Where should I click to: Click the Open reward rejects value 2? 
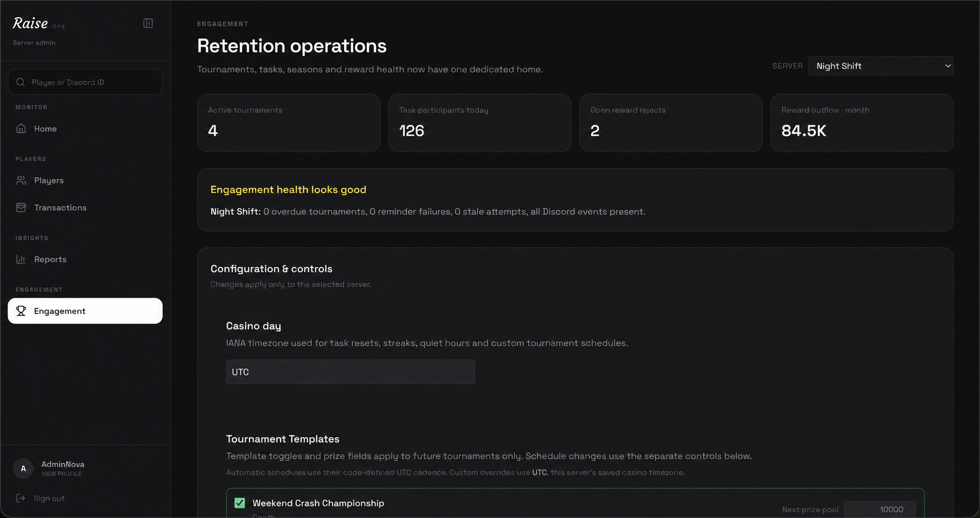(x=595, y=131)
